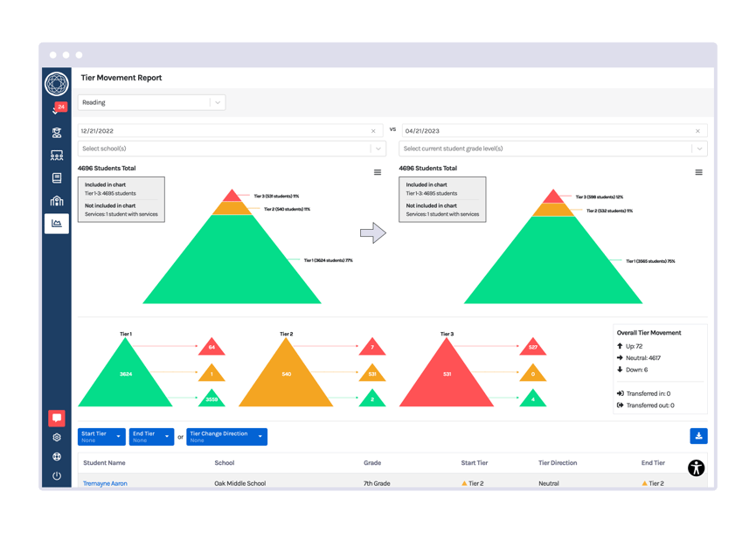756x533 pixels.
Task: Open the student groups icon in sidebar
Action: click(57, 156)
